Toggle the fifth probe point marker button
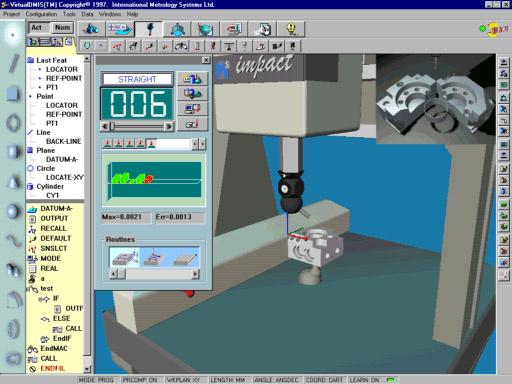The width and height of the screenshot is (512, 384). click(152, 144)
